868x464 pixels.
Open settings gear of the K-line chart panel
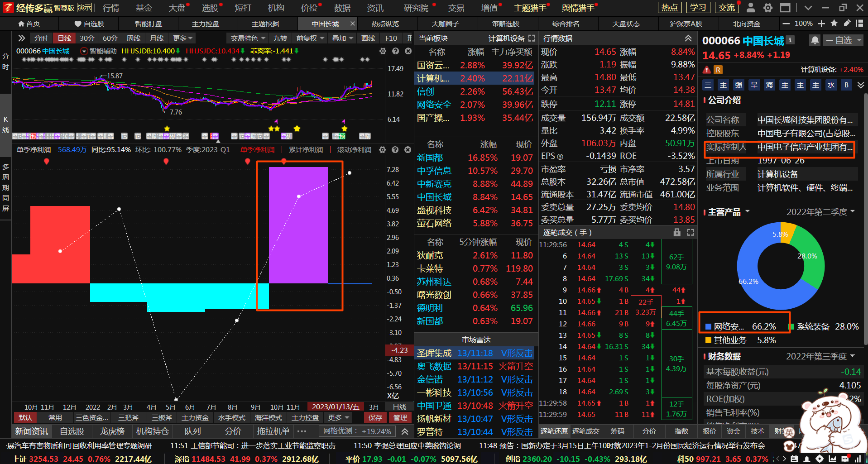383,51
